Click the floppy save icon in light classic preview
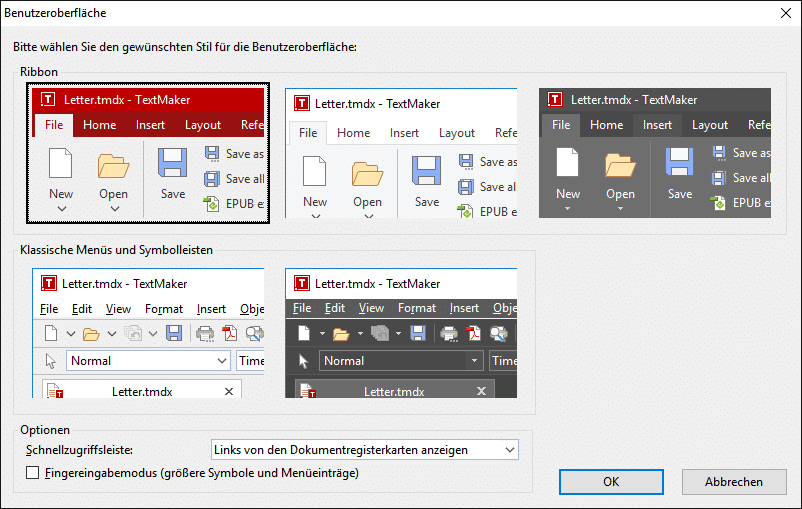 tap(174, 334)
